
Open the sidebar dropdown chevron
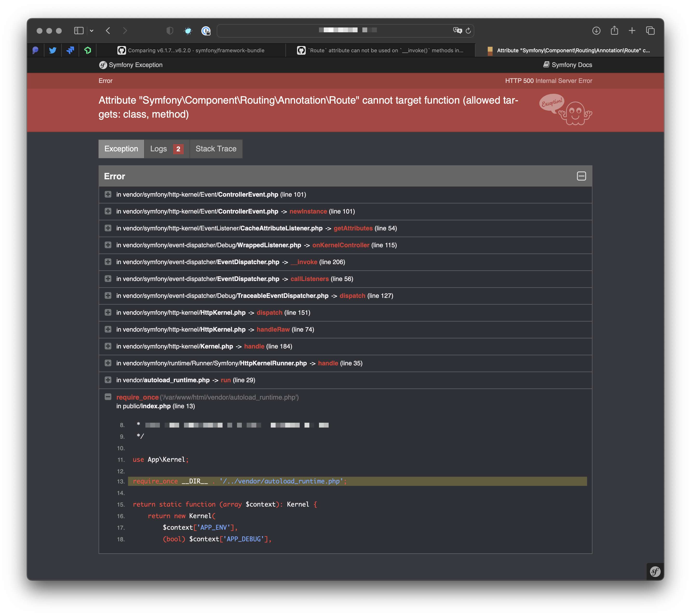point(91,31)
